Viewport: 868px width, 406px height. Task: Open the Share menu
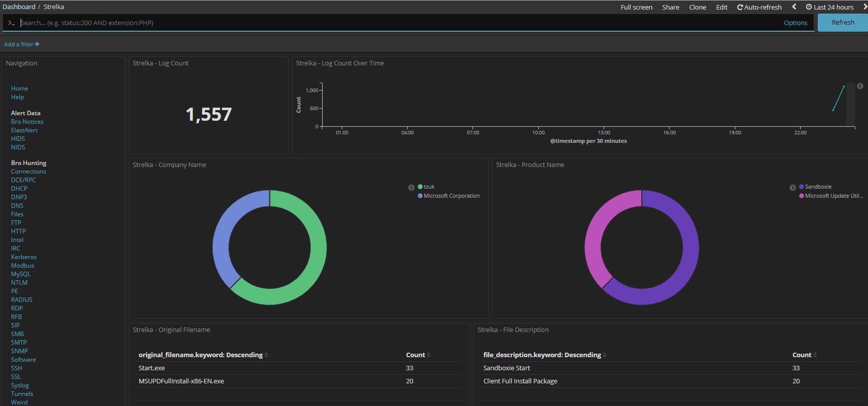point(670,7)
